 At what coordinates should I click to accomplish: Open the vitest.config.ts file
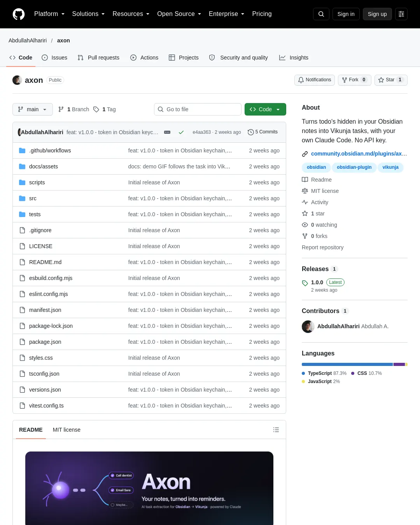[46, 406]
